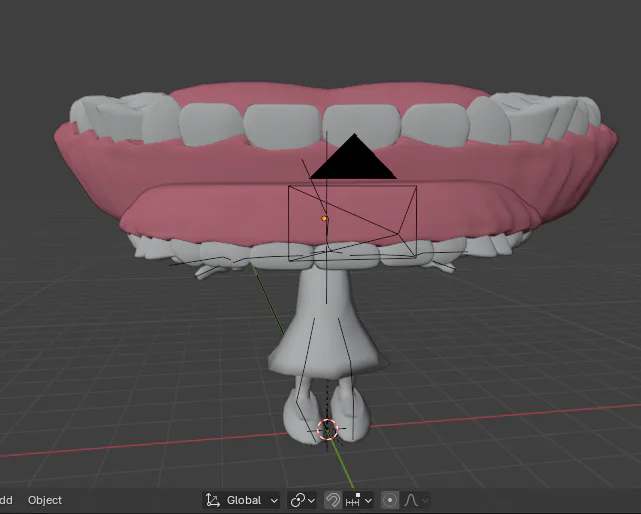The image size is (641, 514).
Task: Open the Global transform orientation dropdown
Action: click(241, 500)
